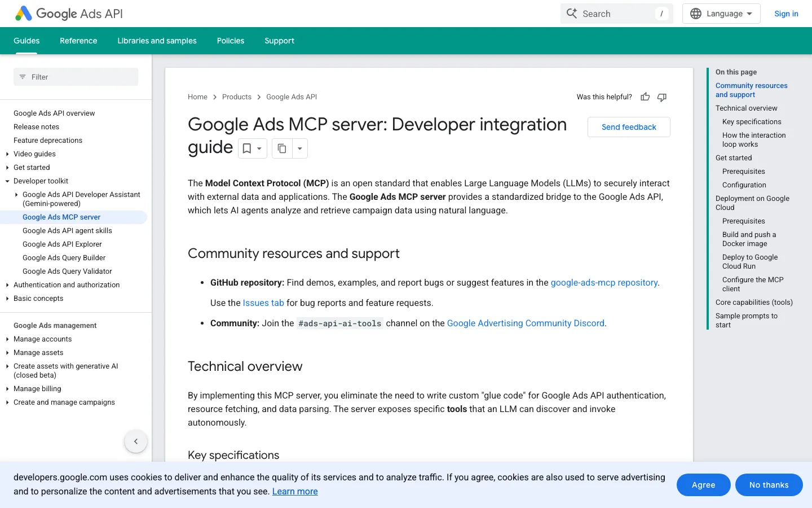Open dropdown arrow next to copy icon
Viewport: 812px width, 508px height.
click(300, 148)
